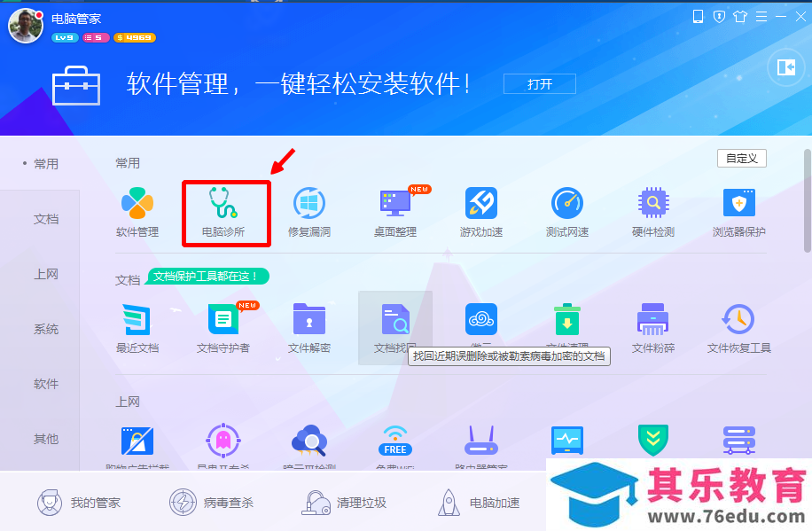Click the shield icon in title bar
The width and height of the screenshot is (812, 531).
pyautogui.click(x=719, y=17)
